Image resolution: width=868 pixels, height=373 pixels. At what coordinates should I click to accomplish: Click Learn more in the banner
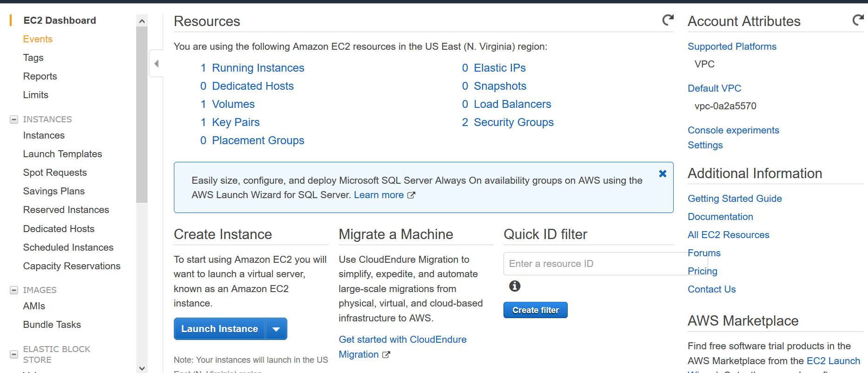click(x=379, y=195)
